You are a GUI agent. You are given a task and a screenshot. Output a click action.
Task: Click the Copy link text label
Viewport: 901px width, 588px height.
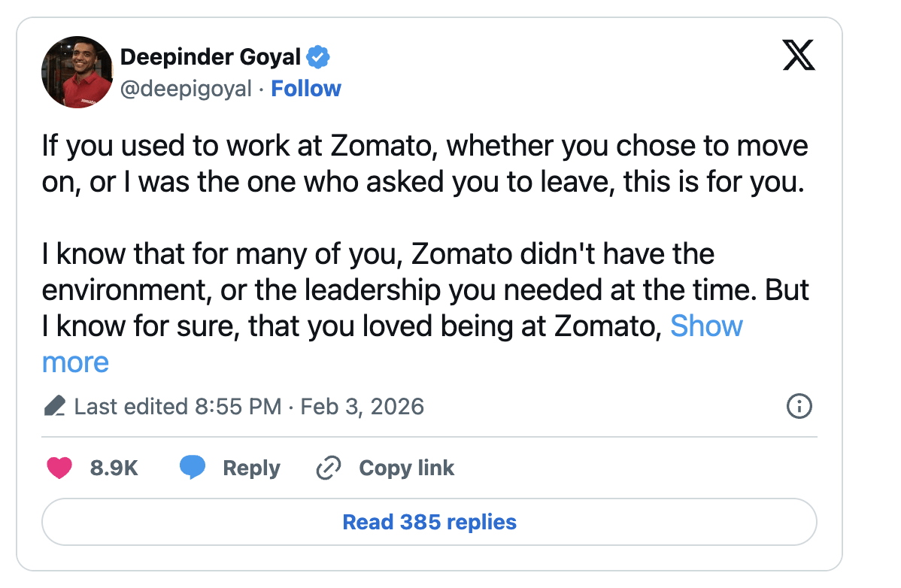406,468
